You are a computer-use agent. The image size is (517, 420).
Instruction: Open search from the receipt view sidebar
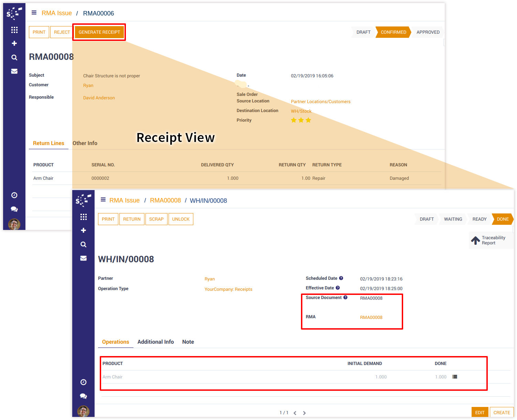83,244
